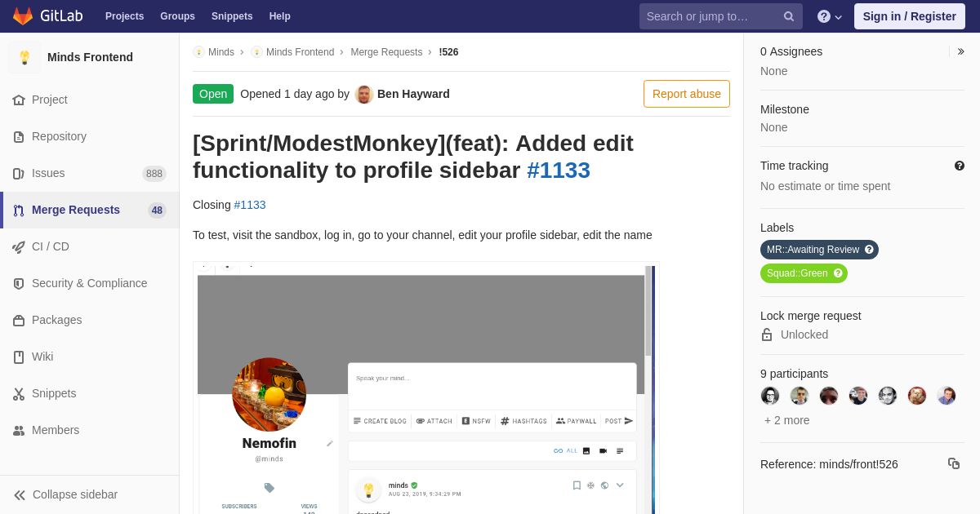The height and width of the screenshot is (514, 980).
Task: Click the search magnifier icon
Action: (x=788, y=16)
